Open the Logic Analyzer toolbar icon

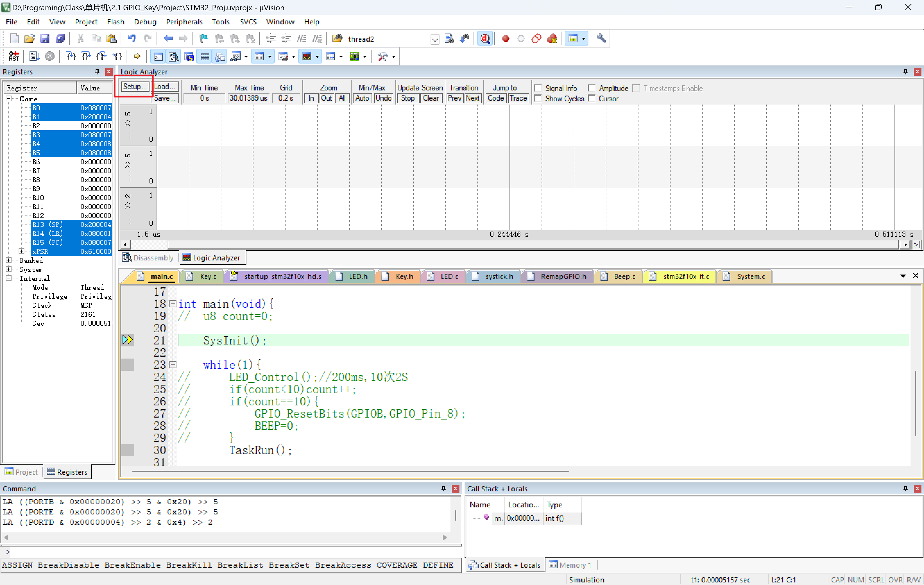pos(307,57)
